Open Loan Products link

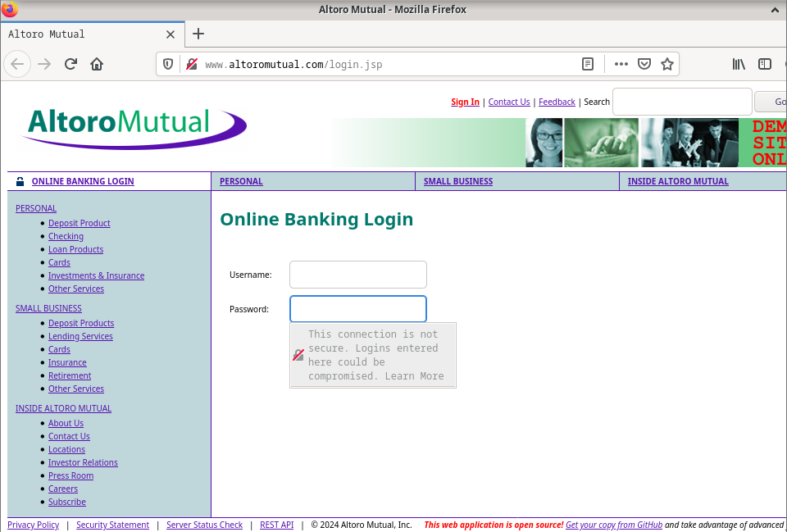[75, 249]
